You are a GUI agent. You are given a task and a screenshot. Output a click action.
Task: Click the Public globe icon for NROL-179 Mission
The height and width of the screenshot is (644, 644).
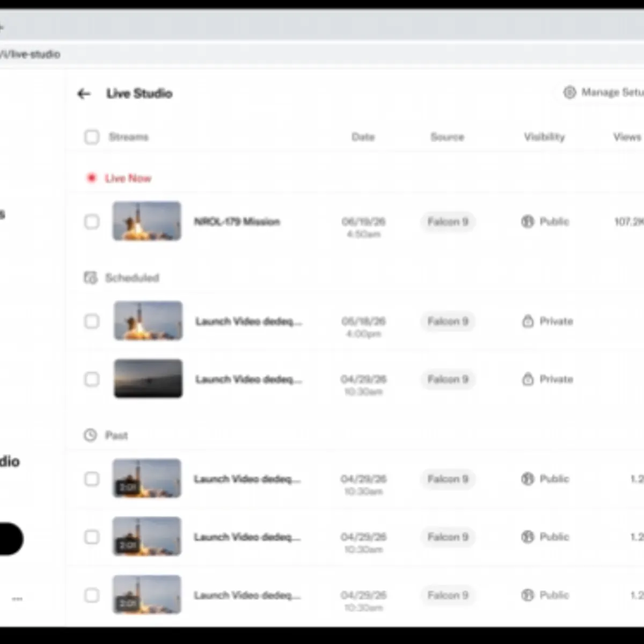point(528,221)
